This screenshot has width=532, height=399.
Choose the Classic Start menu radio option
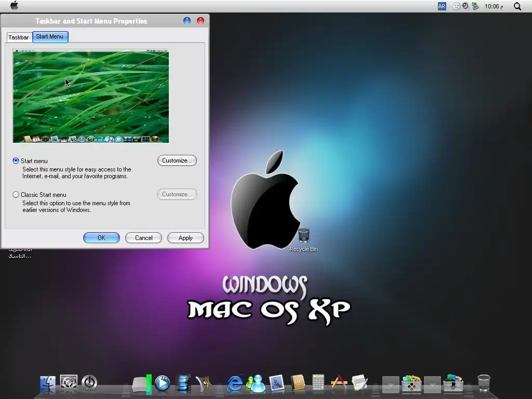16,195
